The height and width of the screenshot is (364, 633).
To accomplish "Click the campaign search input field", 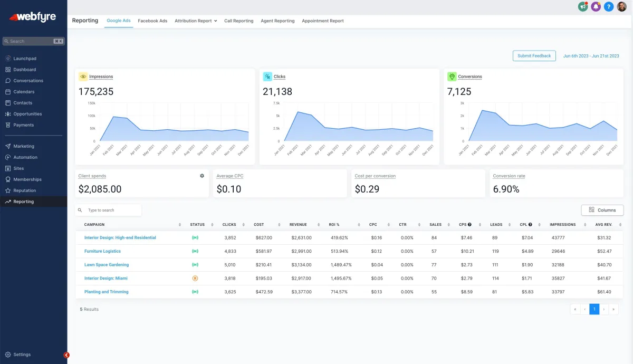I will coord(112,210).
